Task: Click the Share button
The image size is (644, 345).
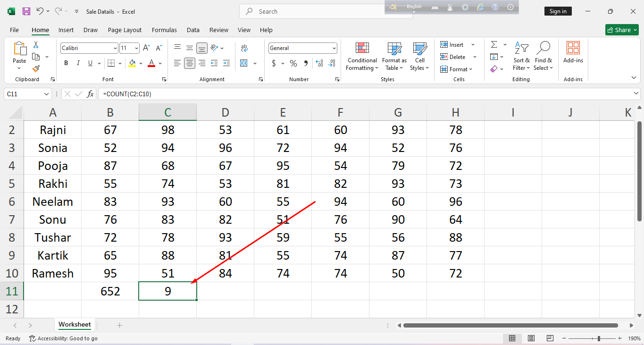Action: (621, 30)
